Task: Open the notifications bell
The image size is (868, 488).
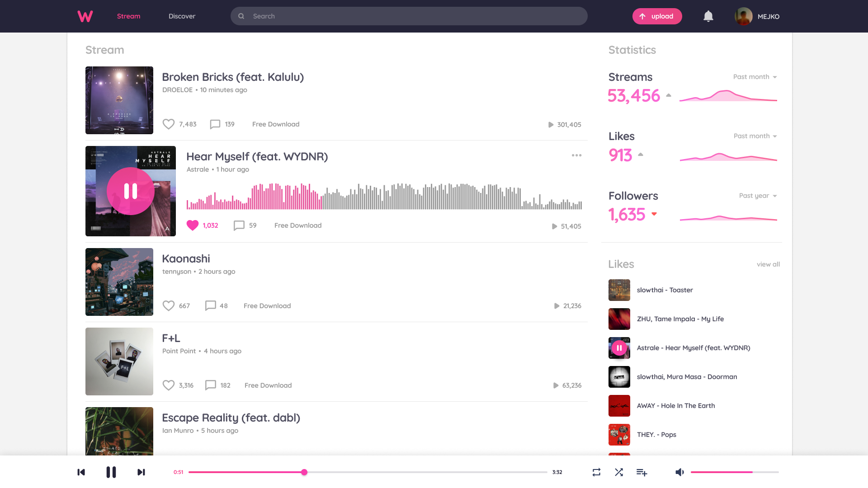Action: (708, 16)
